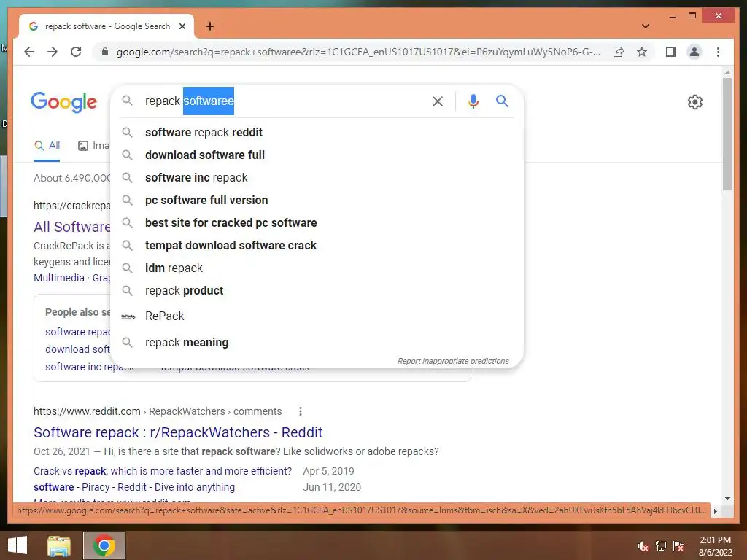
Task: Click the muted volume tray icon
Action: (x=643, y=545)
